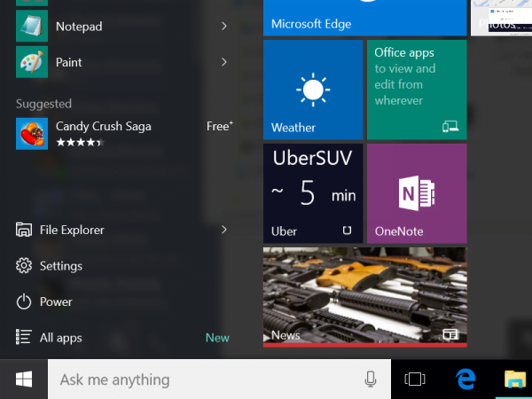The height and width of the screenshot is (399, 532).
Task: Expand the File Explorer jump list arrow
Action: point(224,230)
